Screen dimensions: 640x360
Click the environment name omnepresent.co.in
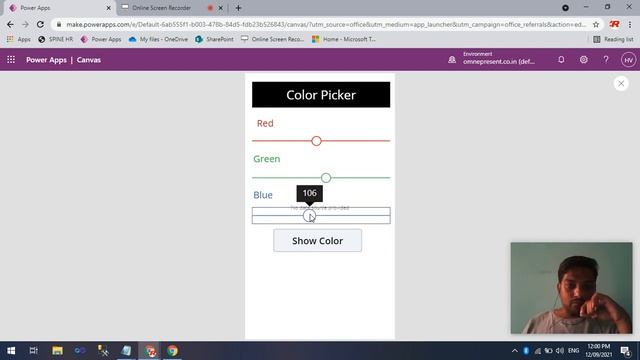tap(499, 62)
